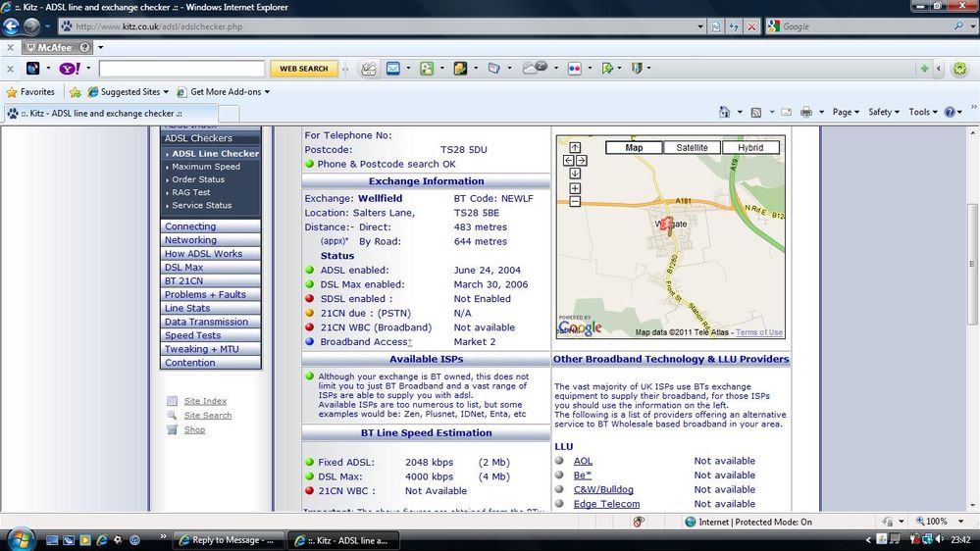This screenshot has width=980, height=551.
Task: Open a new blank tab
Action: coord(229,114)
